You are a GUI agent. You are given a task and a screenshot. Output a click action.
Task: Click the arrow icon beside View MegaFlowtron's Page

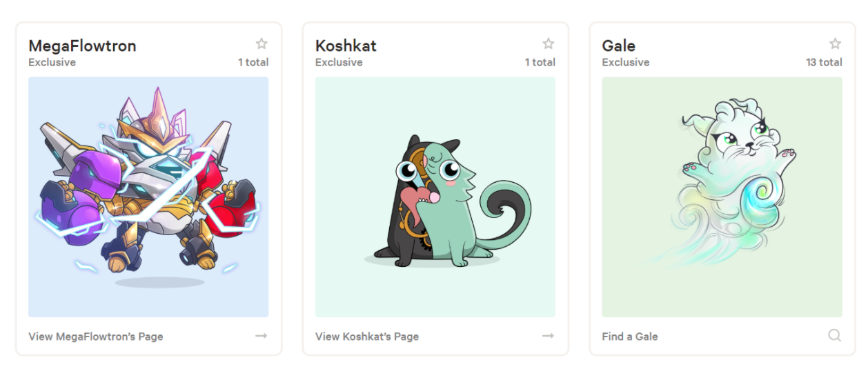(x=261, y=336)
